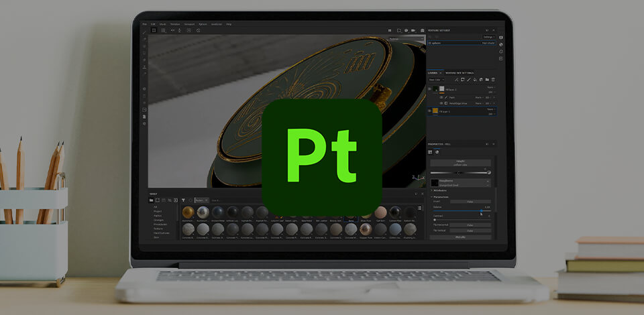The image size is (644, 315).
Task: Delete layer with the trash icon
Action: (x=493, y=80)
